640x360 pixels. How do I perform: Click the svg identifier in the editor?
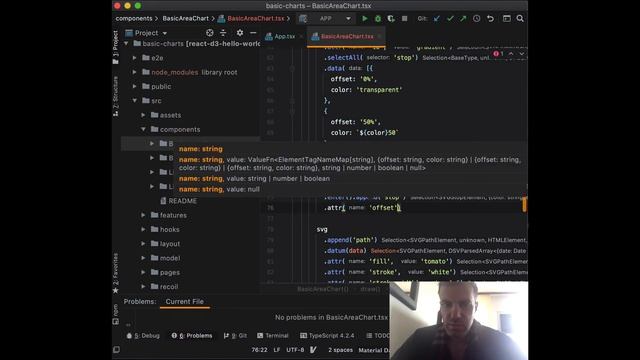pyautogui.click(x=322, y=229)
